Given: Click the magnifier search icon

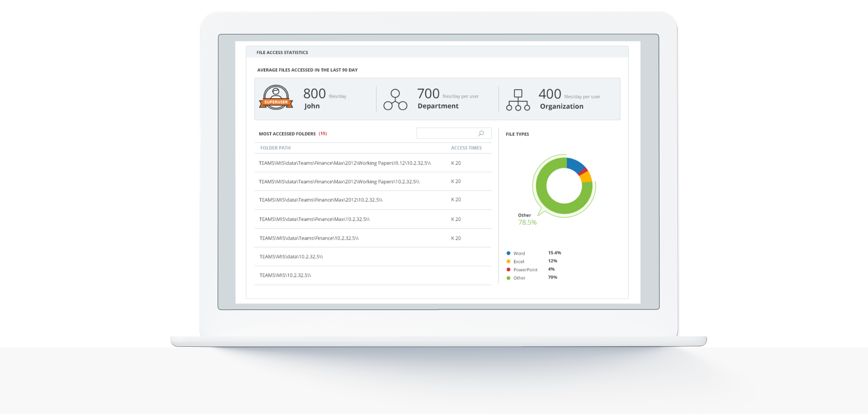Looking at the screenshot, I should (481, 134).
